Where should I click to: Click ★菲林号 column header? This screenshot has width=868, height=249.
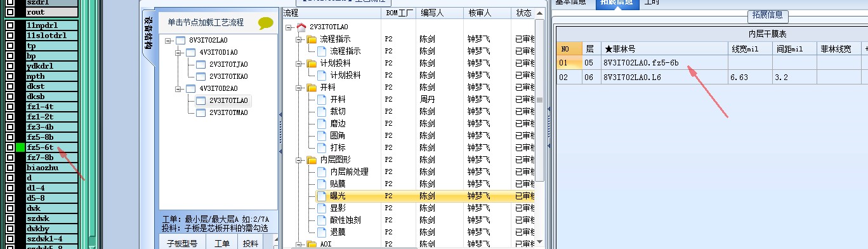tap(664, 48)
